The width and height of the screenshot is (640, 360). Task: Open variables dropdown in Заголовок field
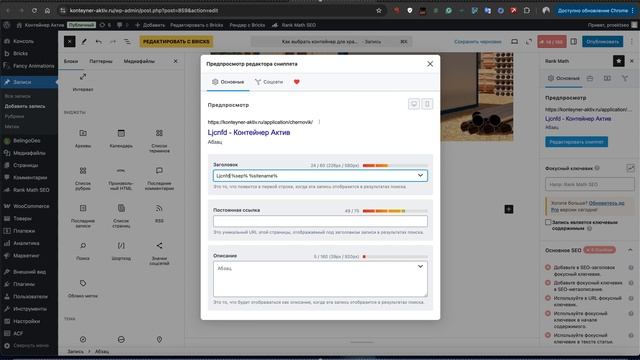[420, 176]
